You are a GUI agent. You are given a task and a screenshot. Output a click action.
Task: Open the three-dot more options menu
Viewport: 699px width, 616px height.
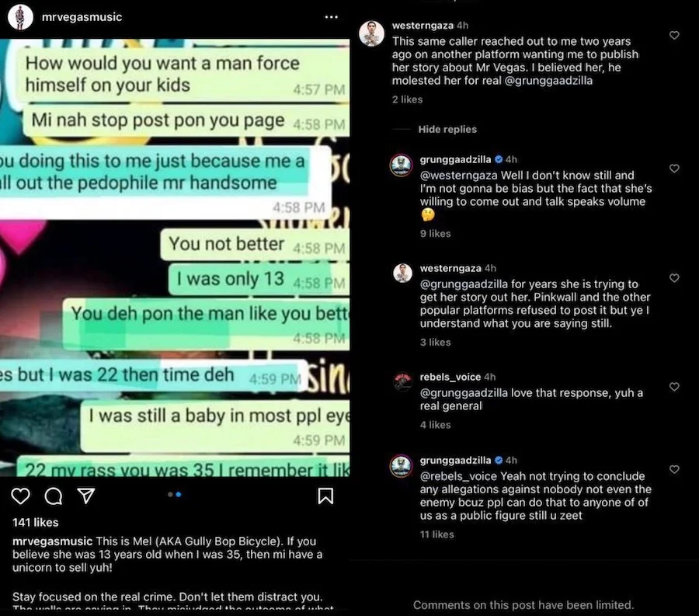[331, 17]
